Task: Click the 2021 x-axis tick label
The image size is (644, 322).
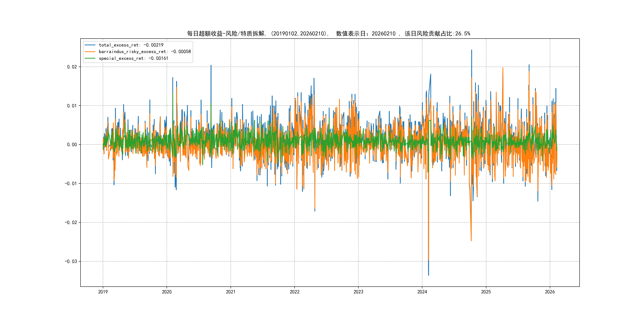Action: [x=231, y=292]
